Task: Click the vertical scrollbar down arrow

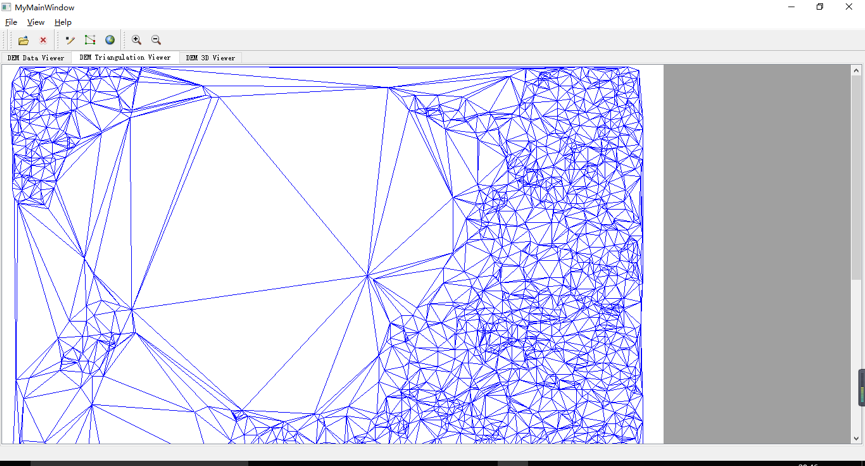Action: pyautogui.click(x=856, y=438)
